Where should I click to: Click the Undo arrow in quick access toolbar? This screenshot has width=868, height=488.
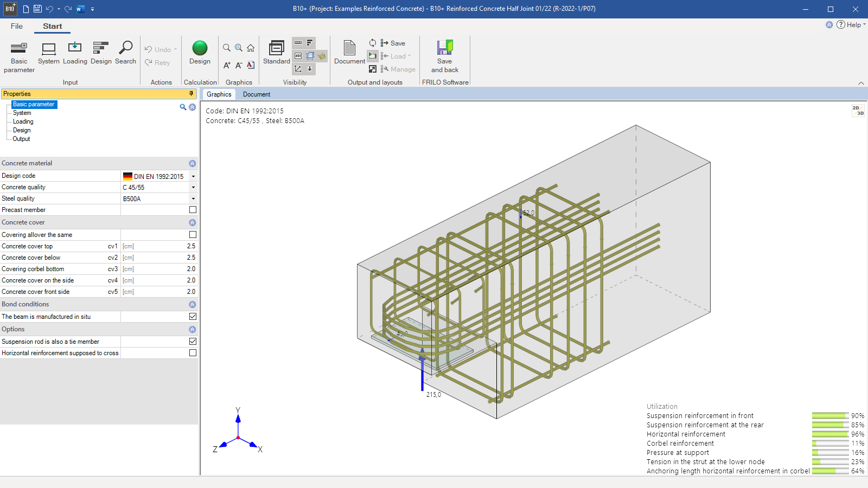click(49, 9)
